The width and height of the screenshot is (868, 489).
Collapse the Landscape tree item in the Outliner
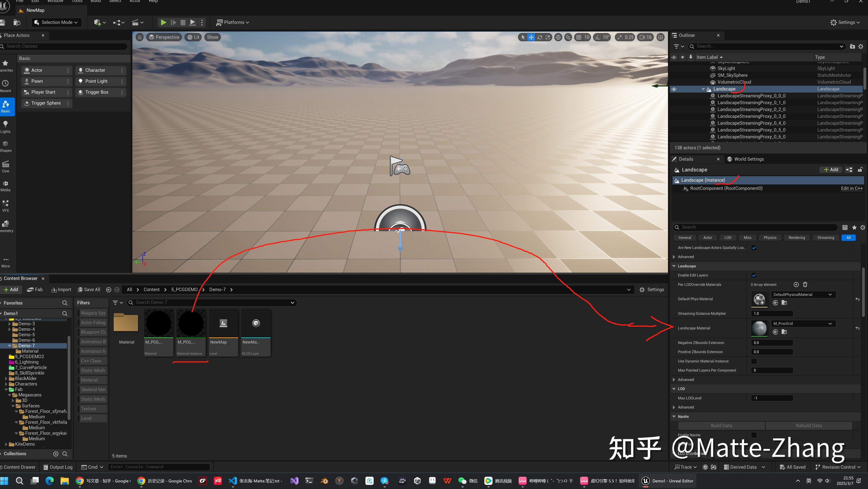[x=703, y=89]
